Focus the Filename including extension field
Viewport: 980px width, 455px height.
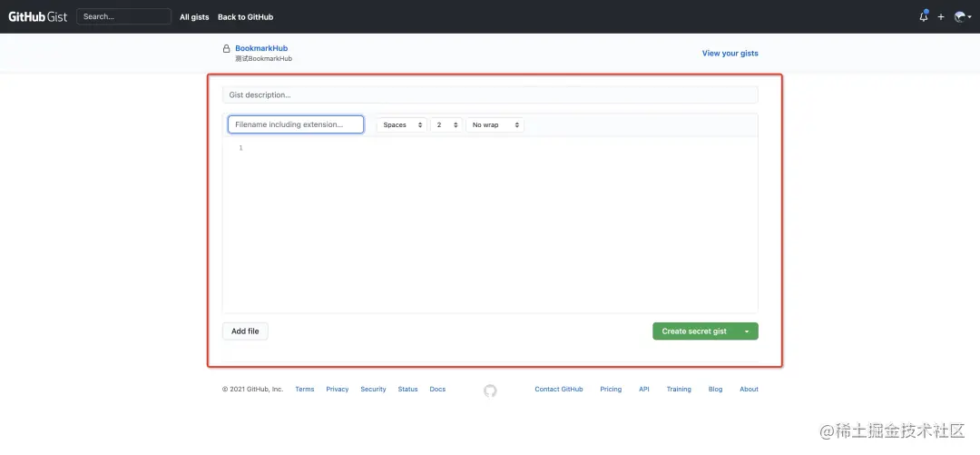tap(296, 124)
